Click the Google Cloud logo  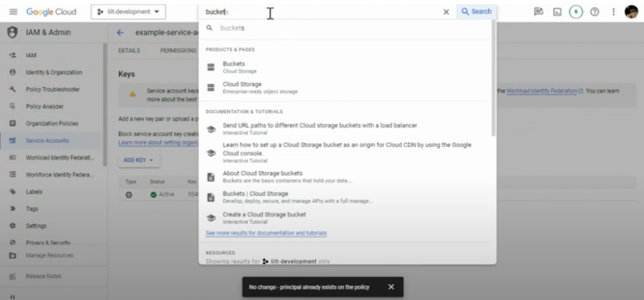(51, 12)
